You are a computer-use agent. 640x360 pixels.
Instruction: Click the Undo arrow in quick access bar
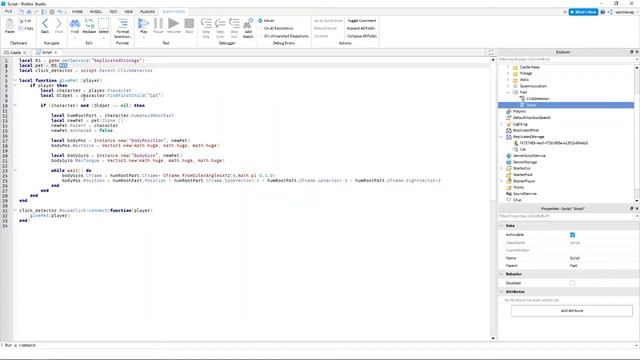coord(60,12)
